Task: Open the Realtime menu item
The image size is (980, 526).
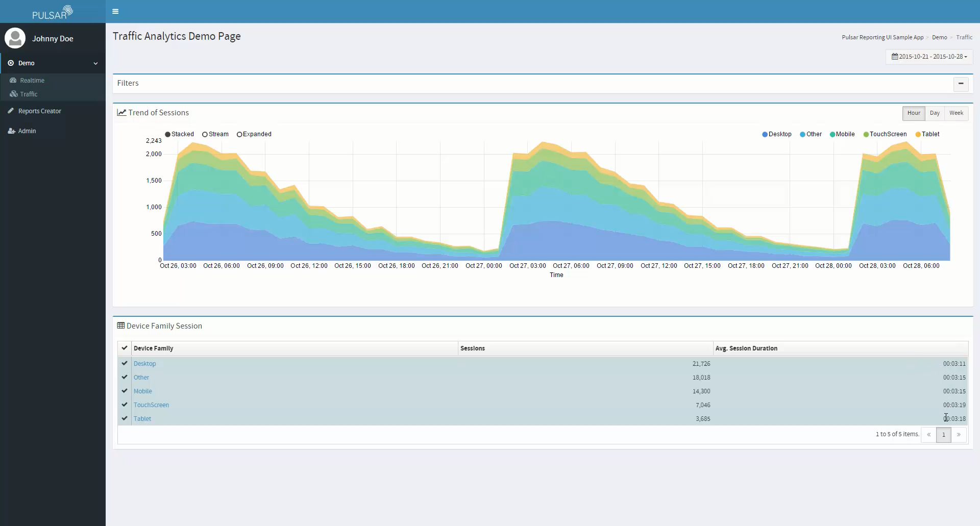Action: point(53,81)
